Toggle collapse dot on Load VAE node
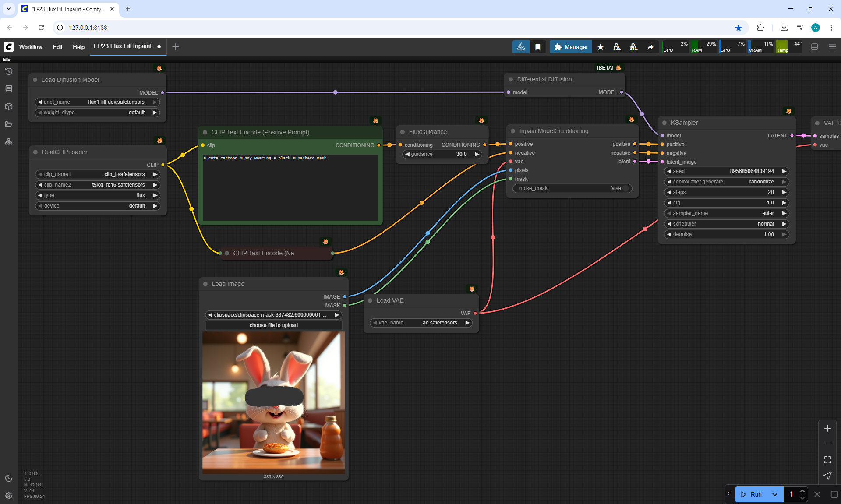Image resolution: width=841 pixels, height=504 pixels. click(x=370, y=300)
